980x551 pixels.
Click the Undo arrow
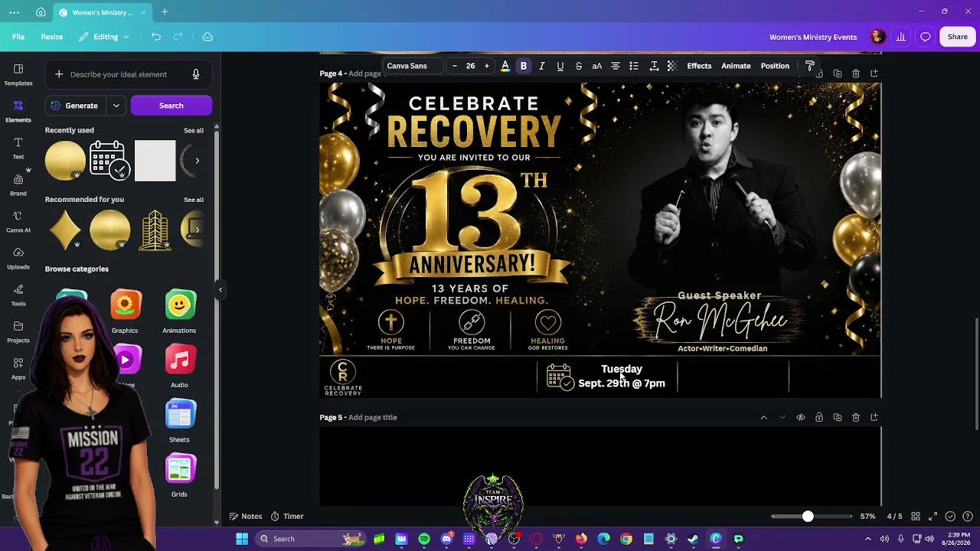(156, 37)
